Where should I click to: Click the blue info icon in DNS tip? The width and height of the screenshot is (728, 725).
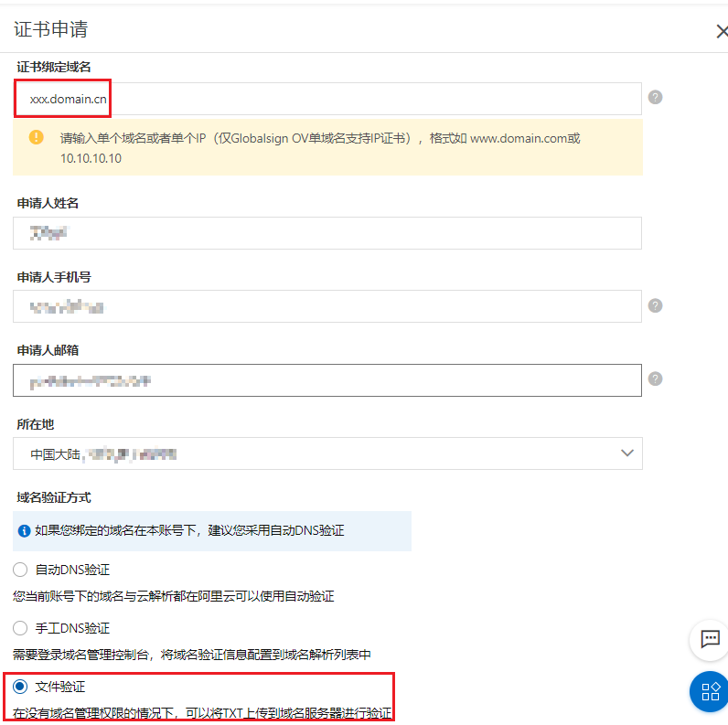(24, 530)
